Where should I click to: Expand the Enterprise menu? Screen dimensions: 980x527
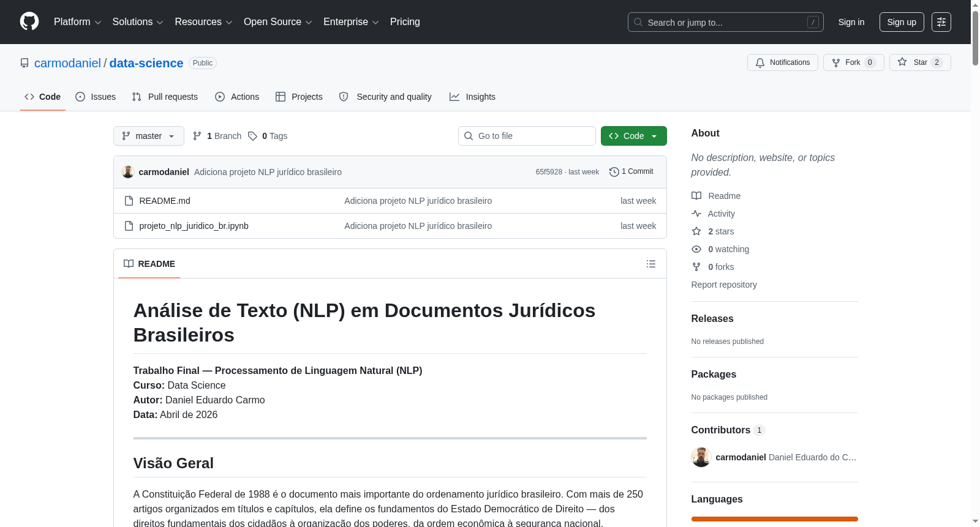pyautogui.click(x=351, y=22)
